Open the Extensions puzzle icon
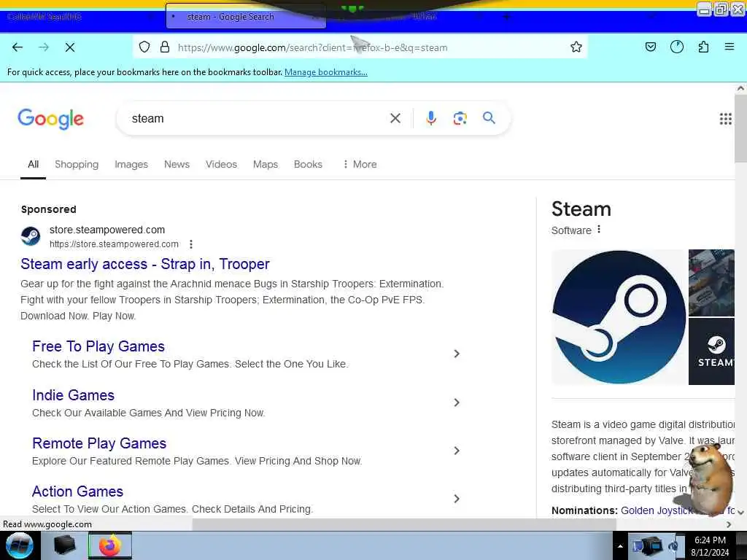Screen dimensions: 747x560 click(703, 47)
